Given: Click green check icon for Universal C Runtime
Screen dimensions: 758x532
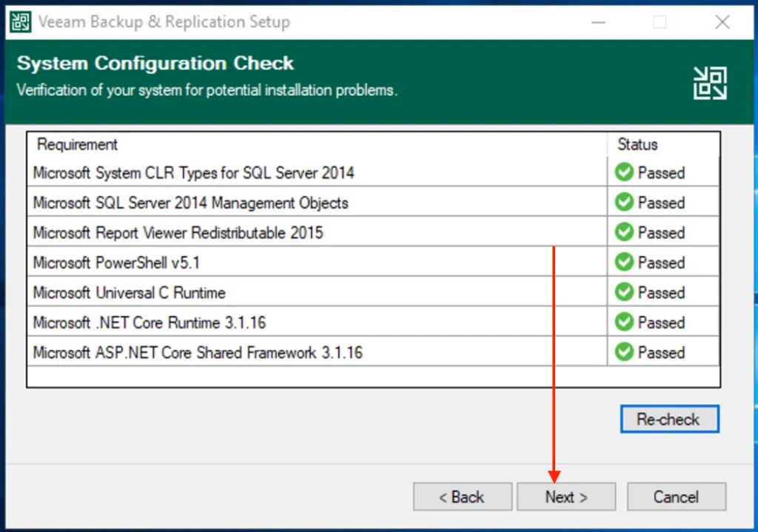Looking at the screenshot, I should pyautogui.click(x=624, y=292).
